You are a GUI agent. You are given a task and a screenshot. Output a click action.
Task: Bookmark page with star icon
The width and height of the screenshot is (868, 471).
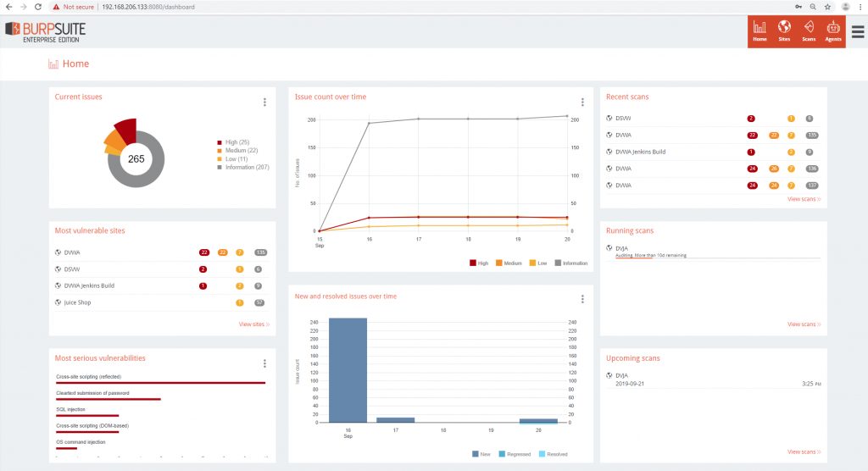click(826, 7)
